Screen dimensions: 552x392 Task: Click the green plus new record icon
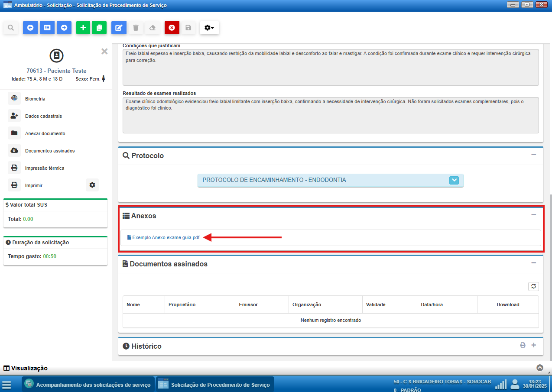pyautogui.click(x=83, y=28)
